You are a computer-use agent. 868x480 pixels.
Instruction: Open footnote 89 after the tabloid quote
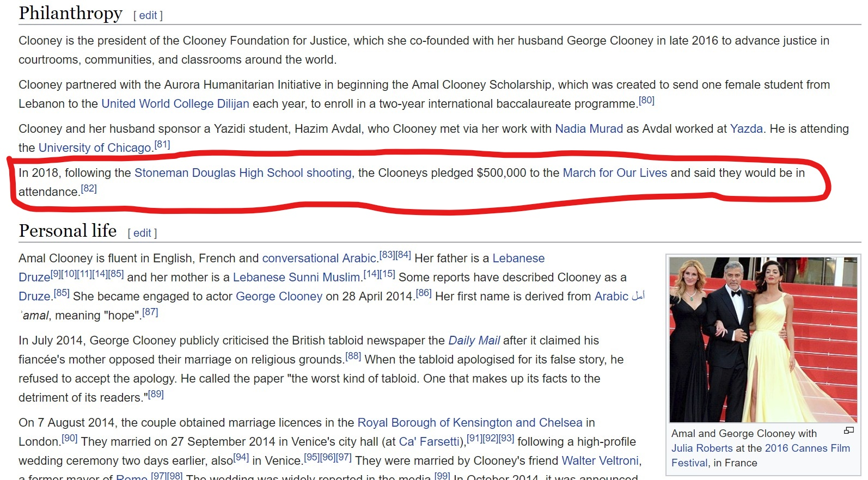click(x=156, y=394)
